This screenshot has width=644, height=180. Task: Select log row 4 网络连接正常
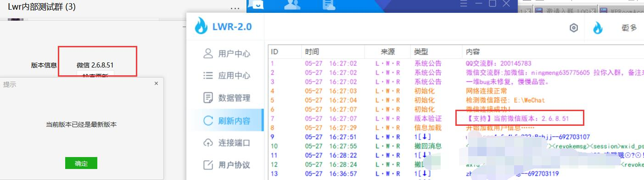coord(456,91)
